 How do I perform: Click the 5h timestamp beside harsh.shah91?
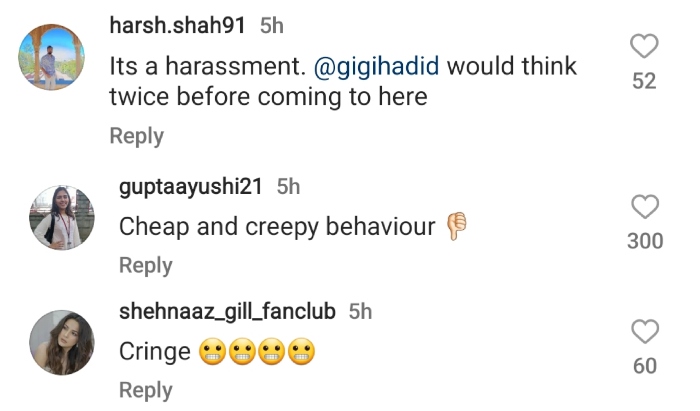[x=272, y=26]
